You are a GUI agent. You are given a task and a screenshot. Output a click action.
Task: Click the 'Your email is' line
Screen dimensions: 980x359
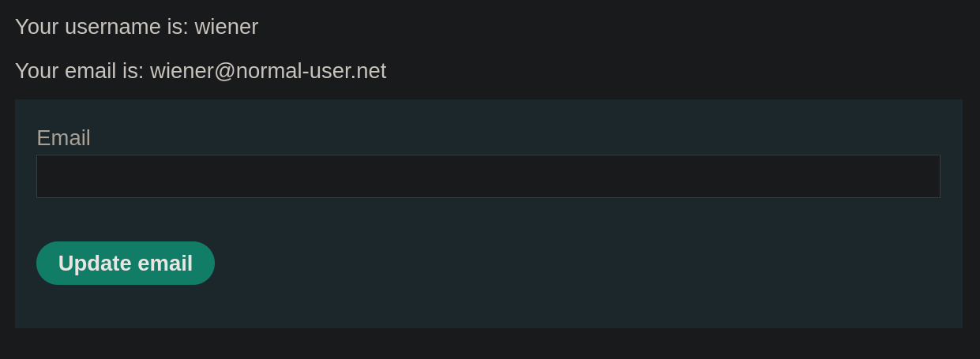(x=201, y=71)
